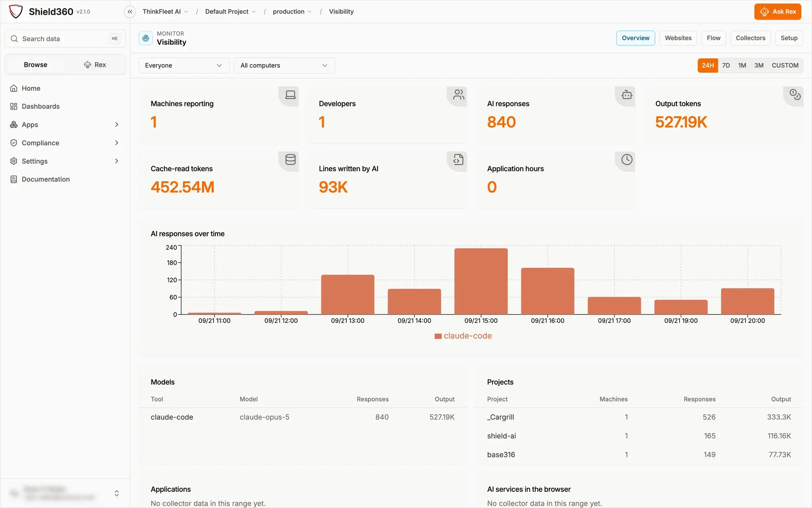
Task: Click the Ask Rex button
Action: (777, 12)
